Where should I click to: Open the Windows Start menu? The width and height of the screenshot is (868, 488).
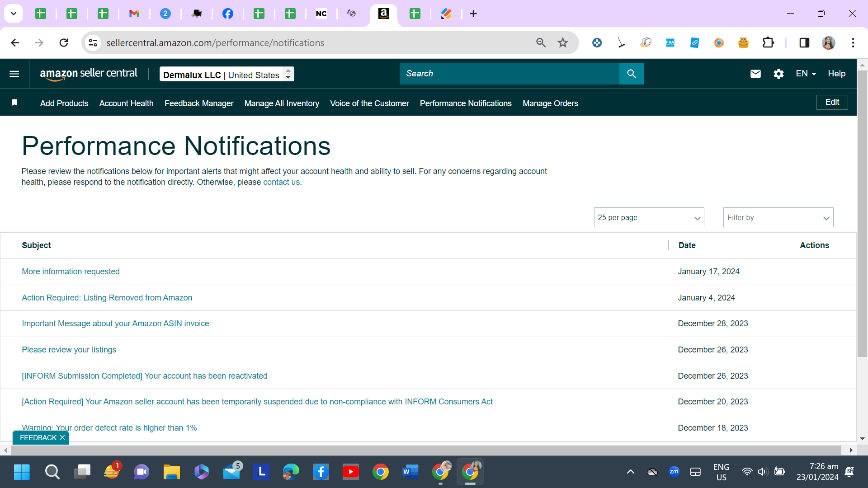22,472
